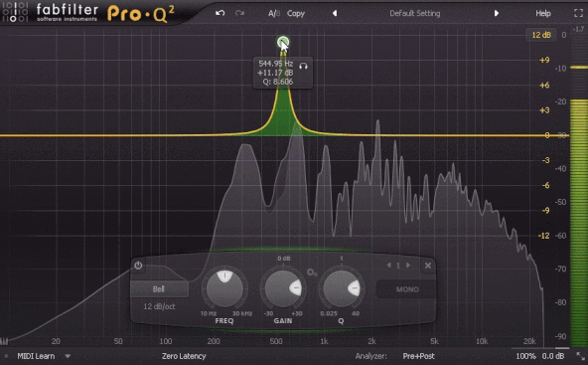
Task: Open the 12 dB/oct slope menu
Action: point(159,306)
